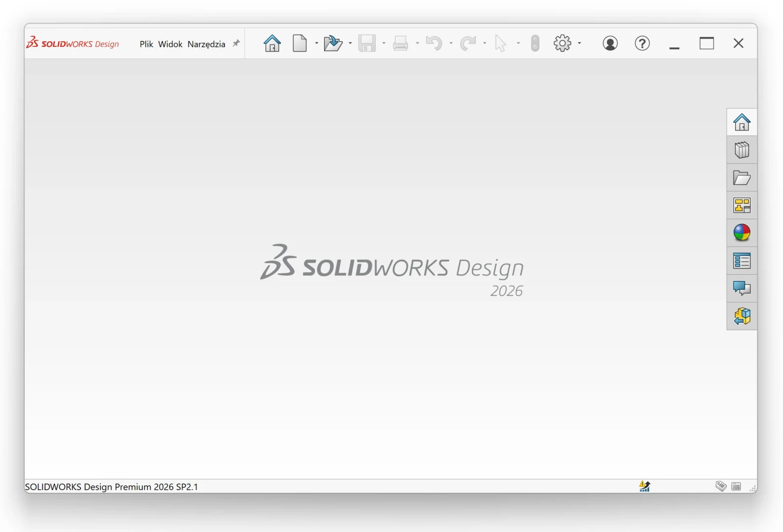Click the Undo arrow icon

[x=434, y=44]
